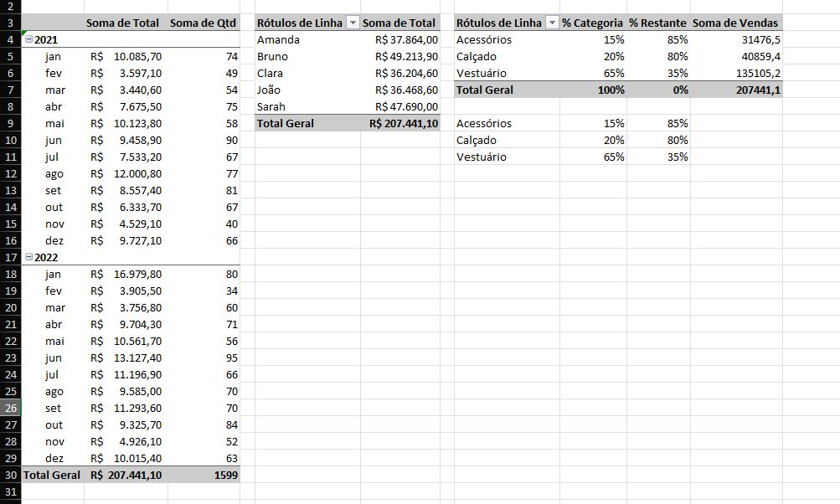
Task: Select row 26 header
Action: (10, 408)
